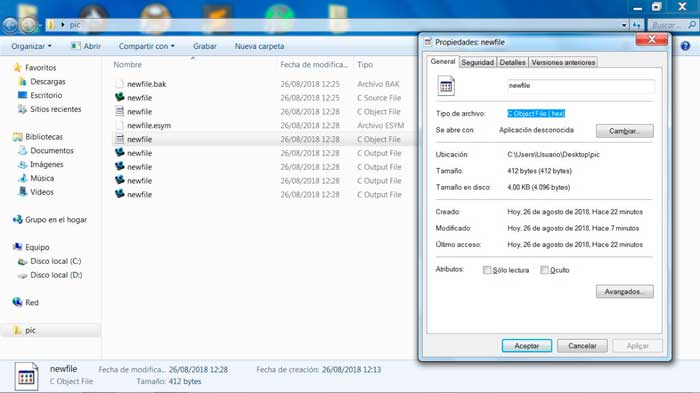Image resolution: width=700 pixels, height=393 pixels.
Task: Open the Música library
Action: coord(42,178)
